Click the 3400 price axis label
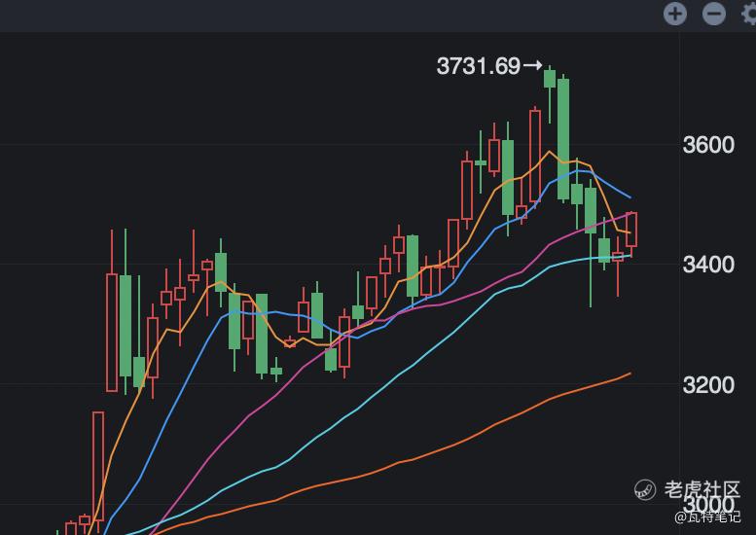The height and width of the screenshot is (535, 756). coord(708,265)
